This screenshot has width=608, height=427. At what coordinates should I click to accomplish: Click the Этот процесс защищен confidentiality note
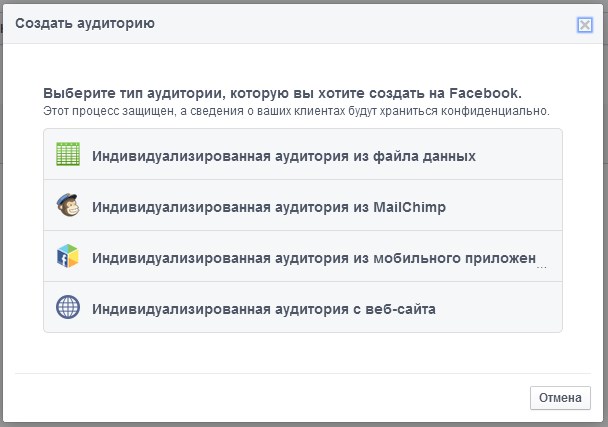point(296,111)
